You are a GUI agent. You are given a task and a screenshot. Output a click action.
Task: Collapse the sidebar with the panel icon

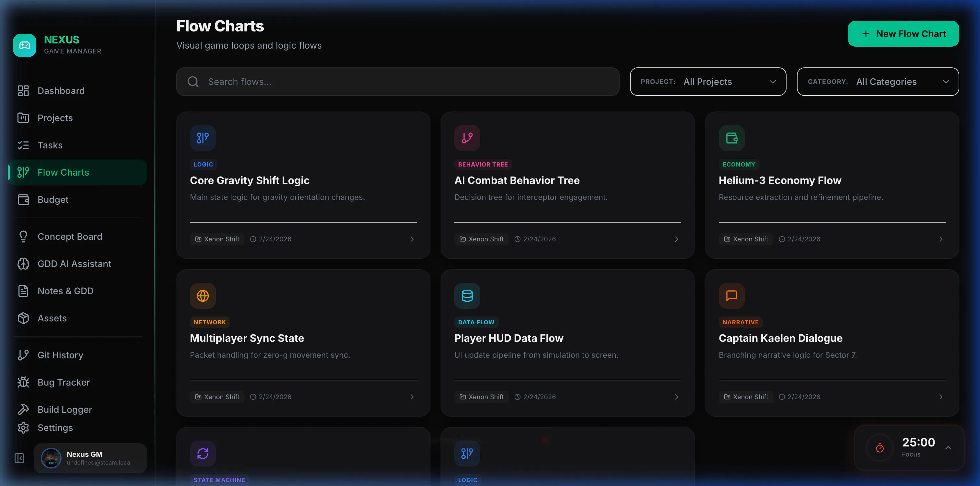[19, 458]
